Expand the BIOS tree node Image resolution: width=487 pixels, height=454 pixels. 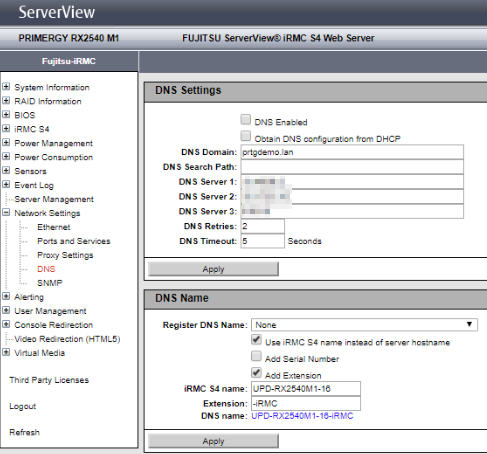(6, 115)
